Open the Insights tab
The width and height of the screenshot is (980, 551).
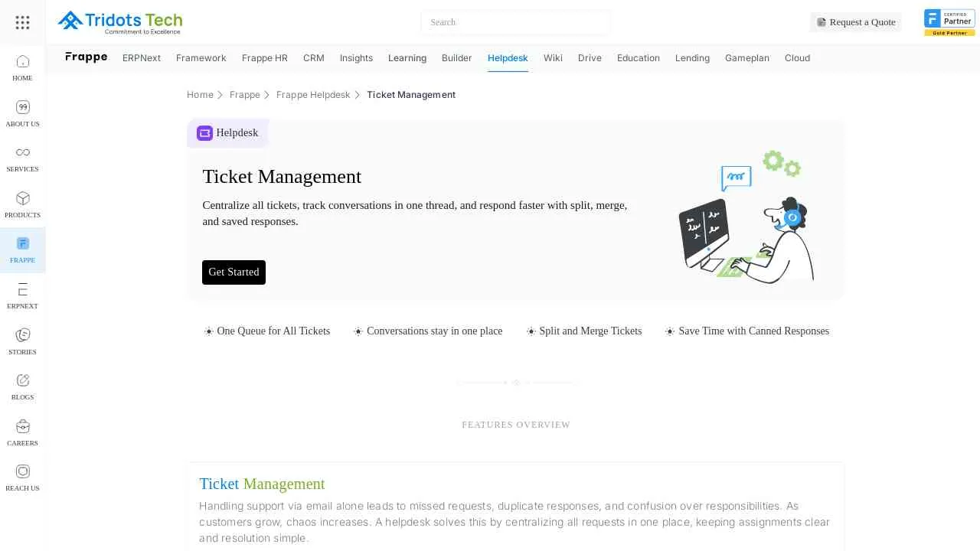356,58
